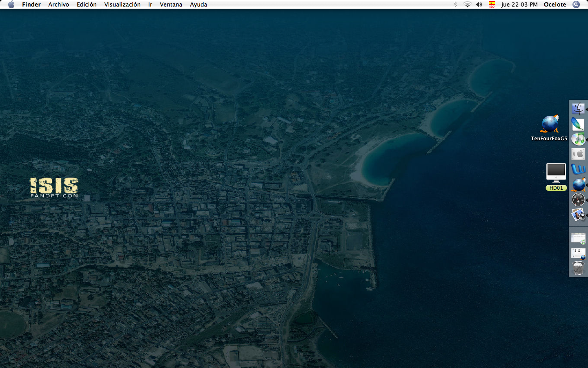Restore the minimized TenFourFox window
588x368 pixels.
coord(578,253)
